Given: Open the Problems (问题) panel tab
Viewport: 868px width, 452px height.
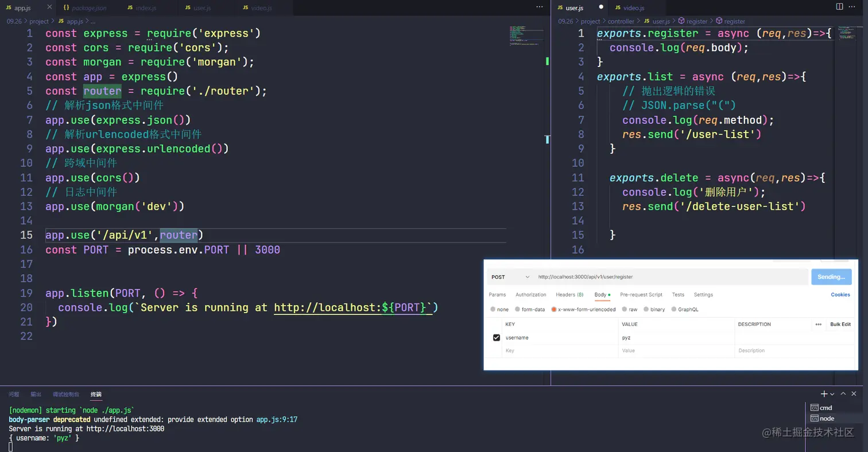Looking at the screenshot, I should tap(14, 395).
